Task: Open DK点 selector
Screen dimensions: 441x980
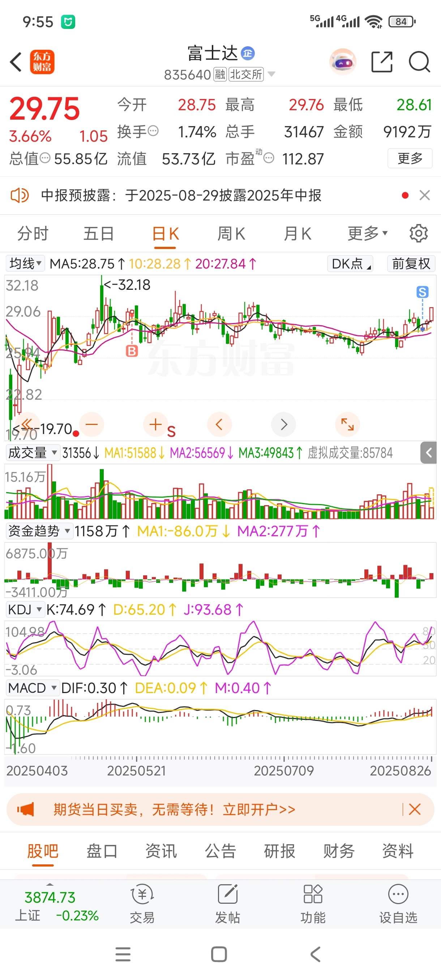Action: (x=350, y=263)
